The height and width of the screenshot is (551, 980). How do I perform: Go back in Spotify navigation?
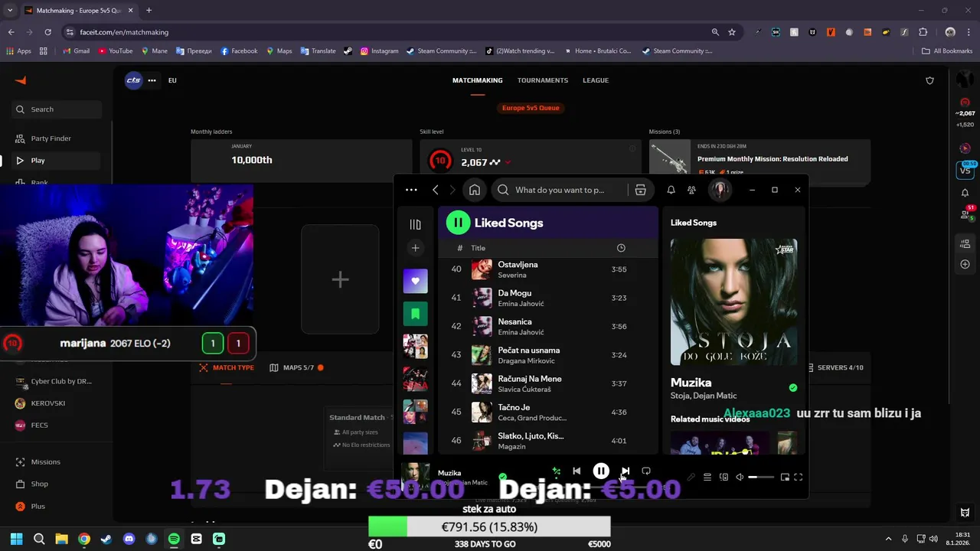[x=436, y=190]
